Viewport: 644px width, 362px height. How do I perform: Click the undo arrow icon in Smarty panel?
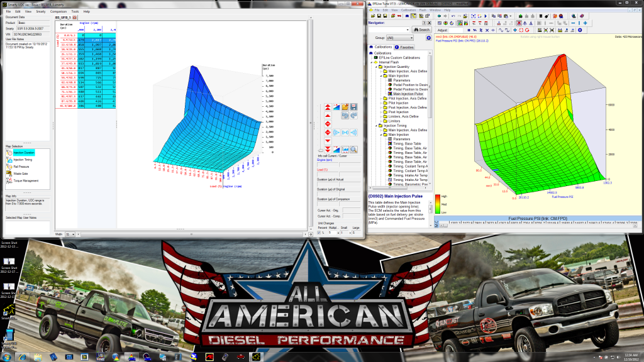click(345, 116)
